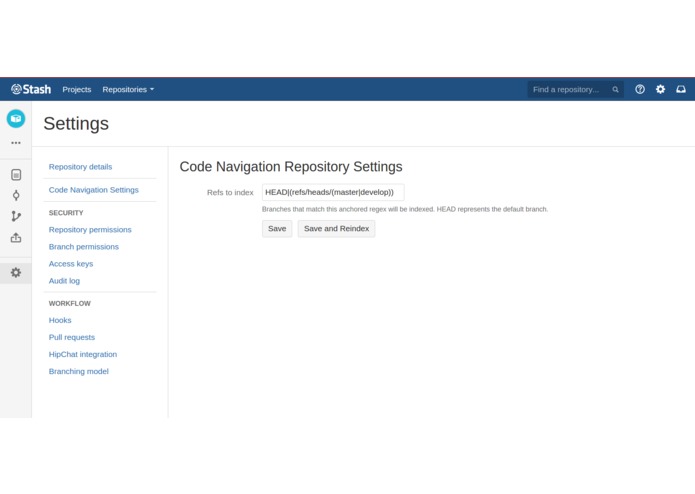Open the administration gear in header

point(660,89)
